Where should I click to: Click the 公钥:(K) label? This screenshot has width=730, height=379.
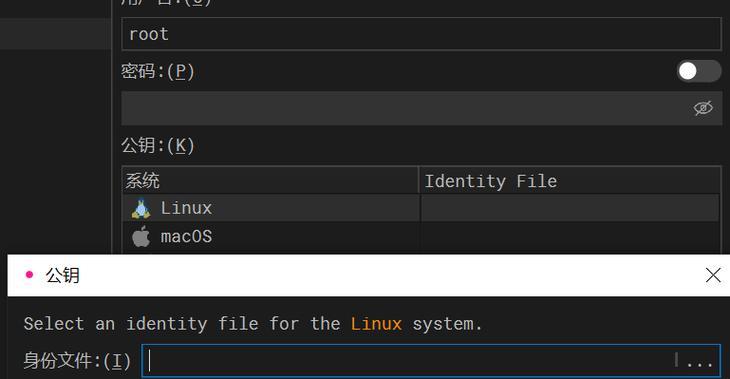click(x=157, y=145)
